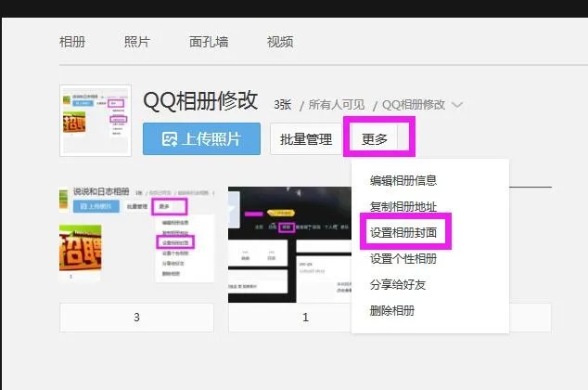Open the dark photo thumbnail labeled 1
588x390 pixels.
[x=289, y=244]
